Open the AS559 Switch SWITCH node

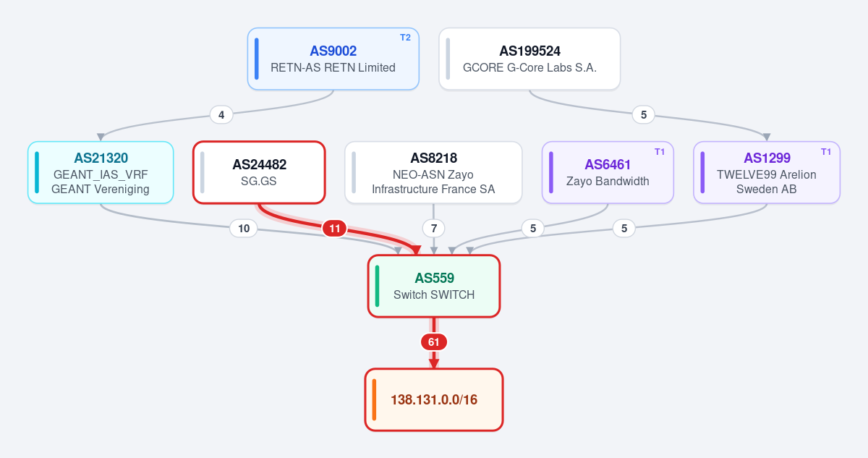pos(434,286)
